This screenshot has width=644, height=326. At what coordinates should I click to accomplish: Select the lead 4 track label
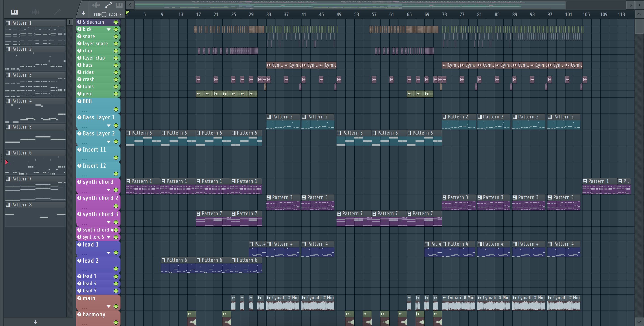pyautogui.click(x=89, y=283)
